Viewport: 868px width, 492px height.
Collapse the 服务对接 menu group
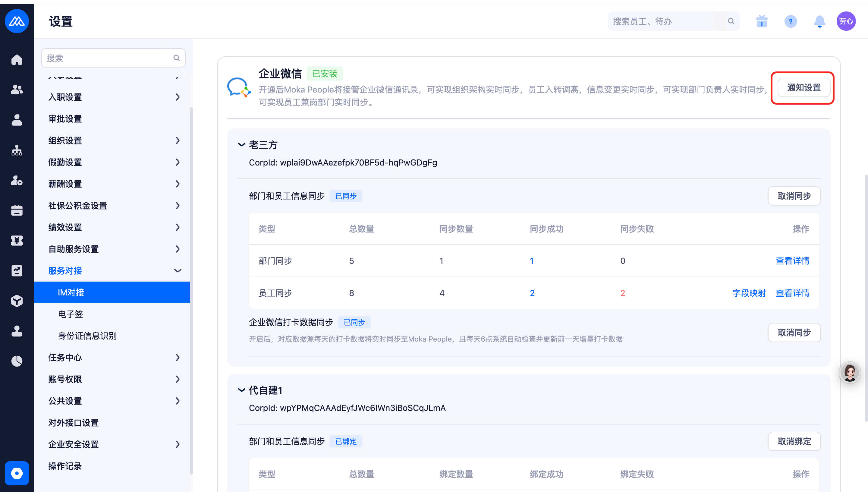point(178,271)
